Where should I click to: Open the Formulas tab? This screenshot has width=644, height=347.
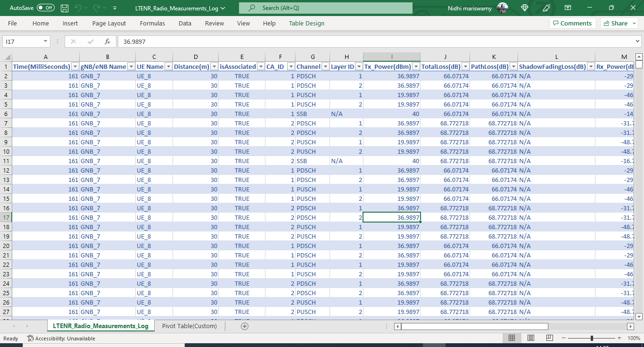[x=152, y=23]
